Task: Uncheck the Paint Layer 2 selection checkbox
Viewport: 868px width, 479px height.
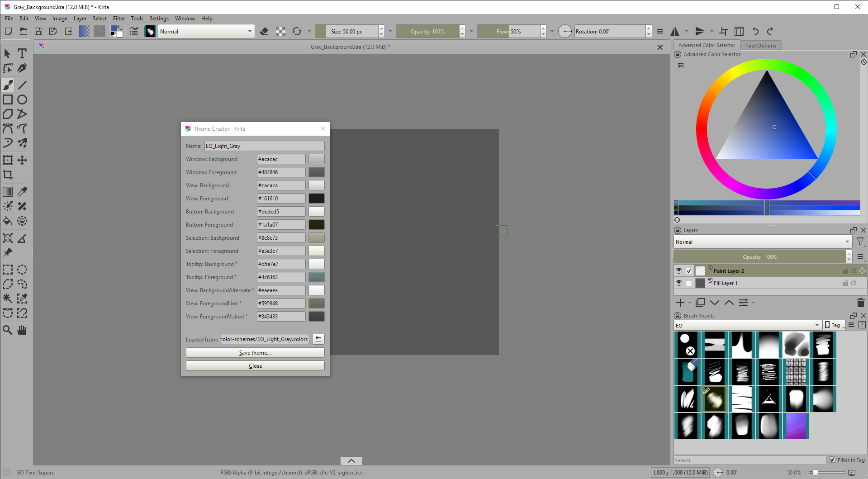Action: [689, 271]
